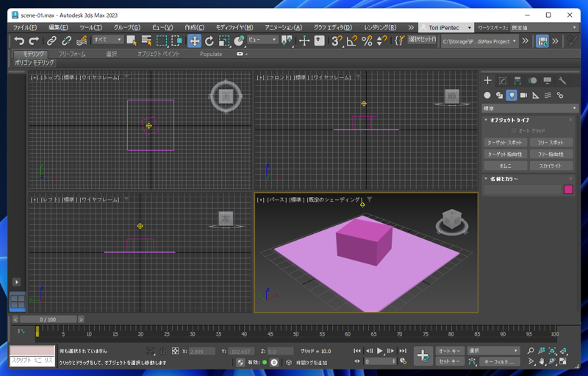Viewport: 588px width, 376px height.
Task: Select the Geometry category sphere icon
Action: (487, 95)
